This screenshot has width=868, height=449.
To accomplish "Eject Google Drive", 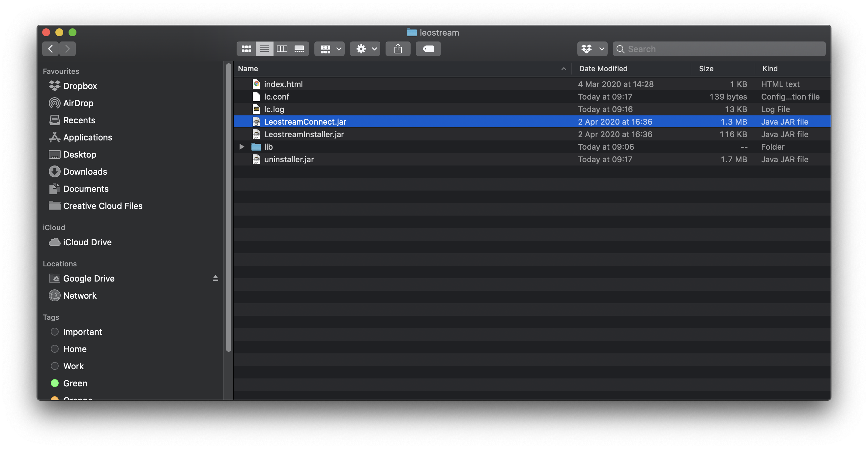I will [215, 278].
